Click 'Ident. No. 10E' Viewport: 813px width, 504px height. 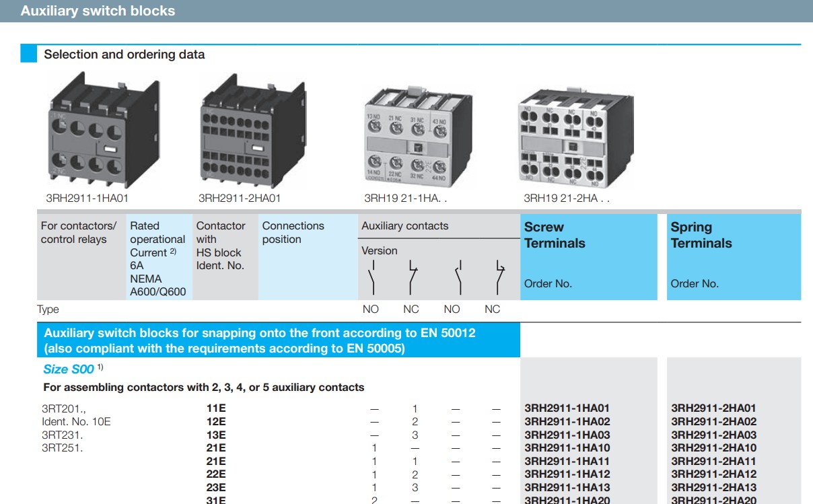click(76, 422)
